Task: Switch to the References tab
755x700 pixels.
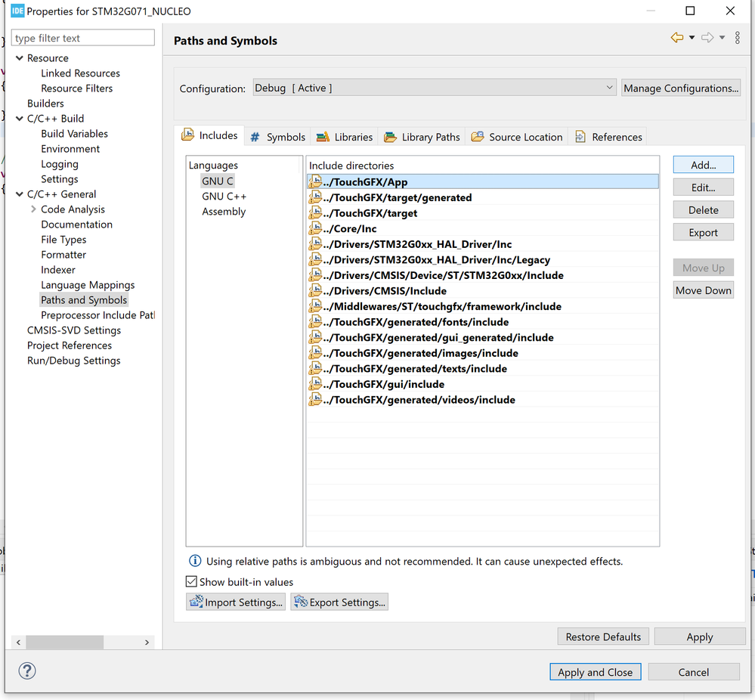Action: pyautogui.click(x=608, y=137)
